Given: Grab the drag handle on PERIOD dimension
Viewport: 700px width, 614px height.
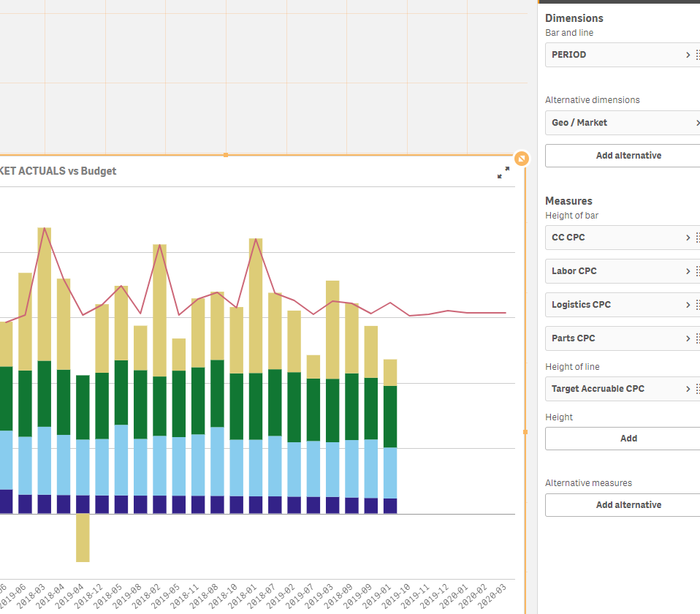Looking at the screenshot, I should coord(697,55).
